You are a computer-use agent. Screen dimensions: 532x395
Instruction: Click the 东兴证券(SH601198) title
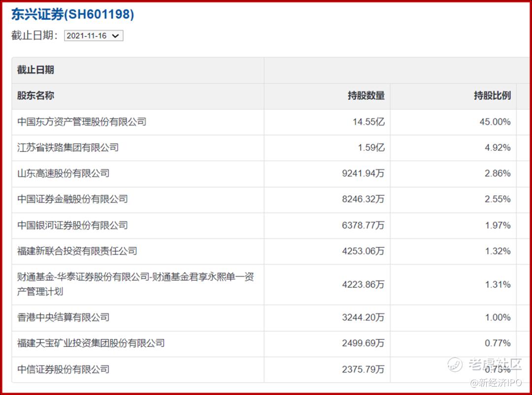click(x=72, y=14)
